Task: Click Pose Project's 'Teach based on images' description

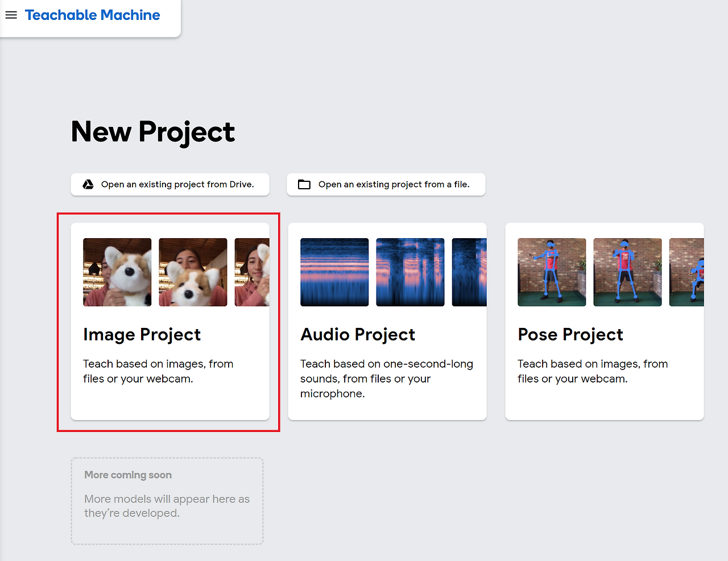Action: [x=593, y=371]
